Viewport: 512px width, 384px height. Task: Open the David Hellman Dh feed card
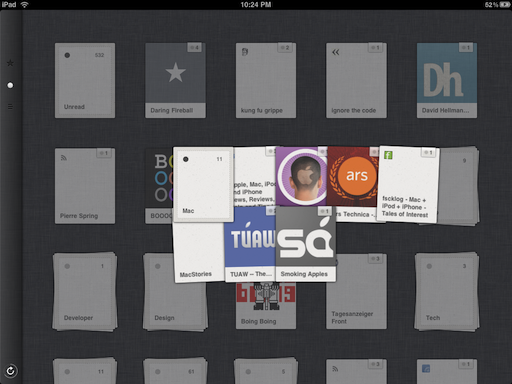[447, 80]
